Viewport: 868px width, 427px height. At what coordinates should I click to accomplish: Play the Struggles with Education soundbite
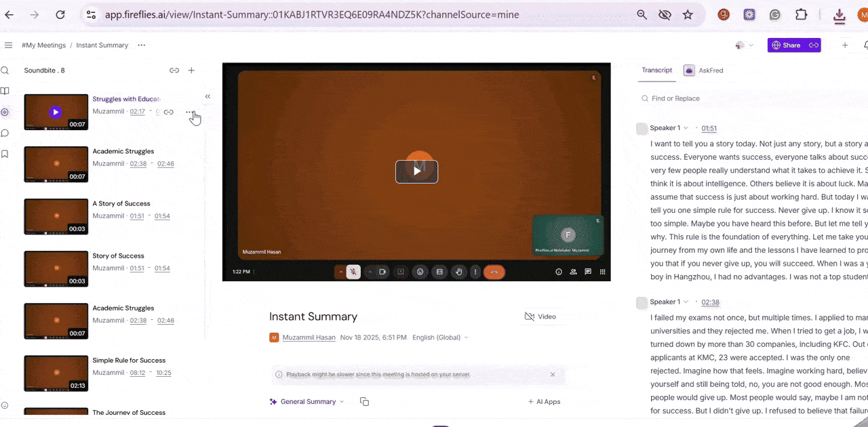click(56, 112)
